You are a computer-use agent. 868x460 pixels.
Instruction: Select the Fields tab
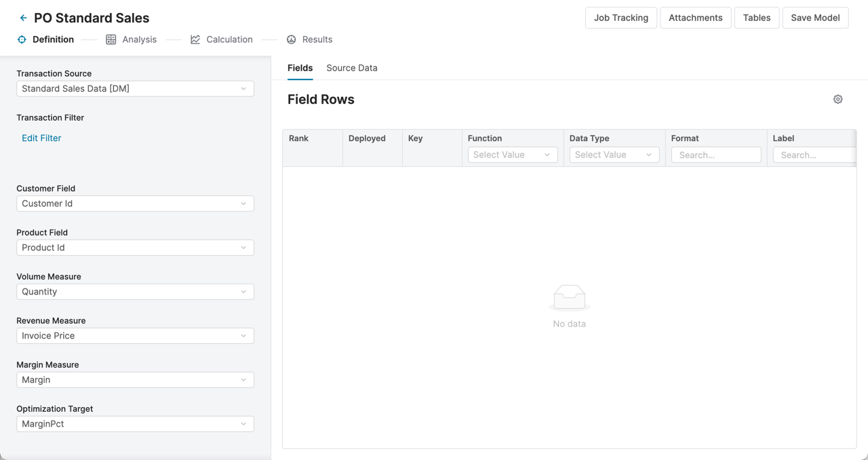click(300, 68)
